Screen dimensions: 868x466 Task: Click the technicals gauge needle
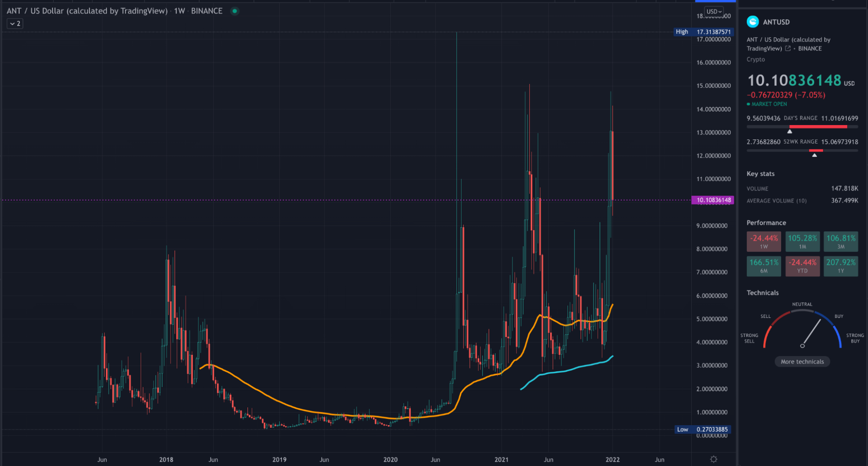[811, 333]
